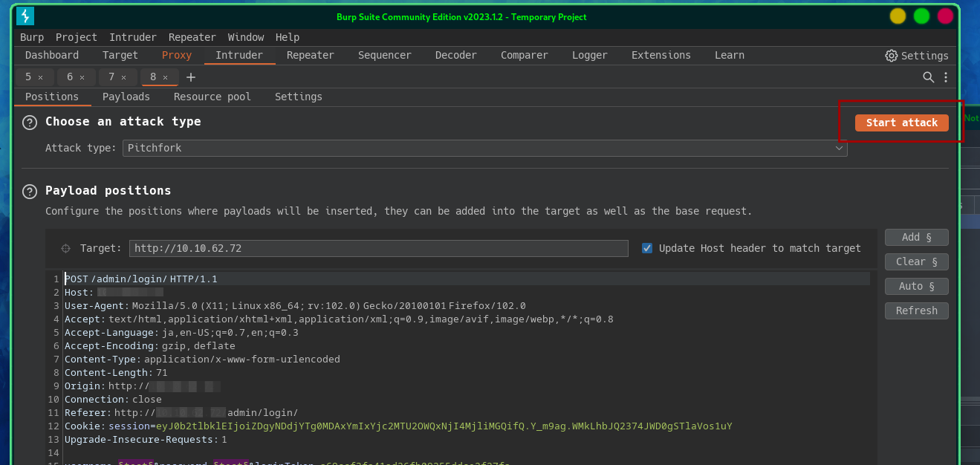The width and height of the screenshot is (980, 465).
Task: Open the three-dot tab options menu
Action: 946,77
